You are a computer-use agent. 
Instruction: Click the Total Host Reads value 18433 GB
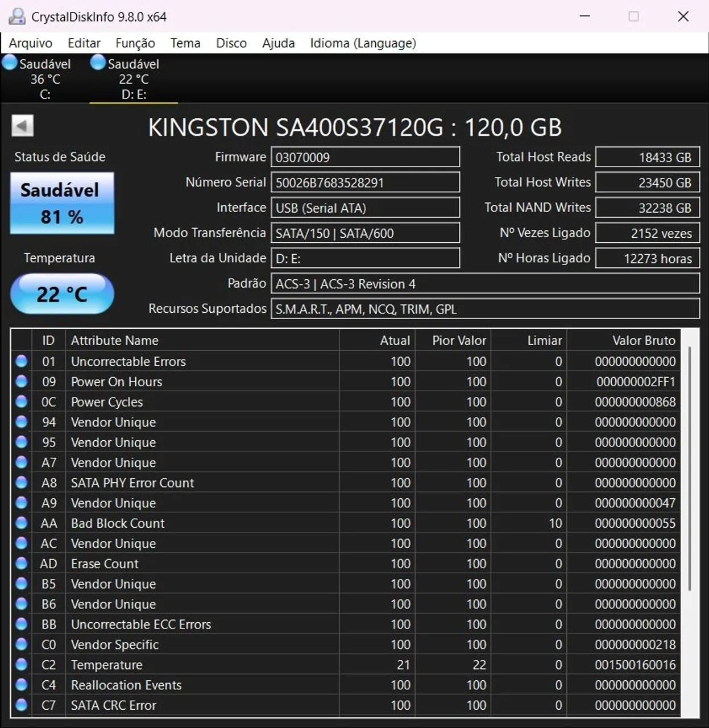pos(648,157)
